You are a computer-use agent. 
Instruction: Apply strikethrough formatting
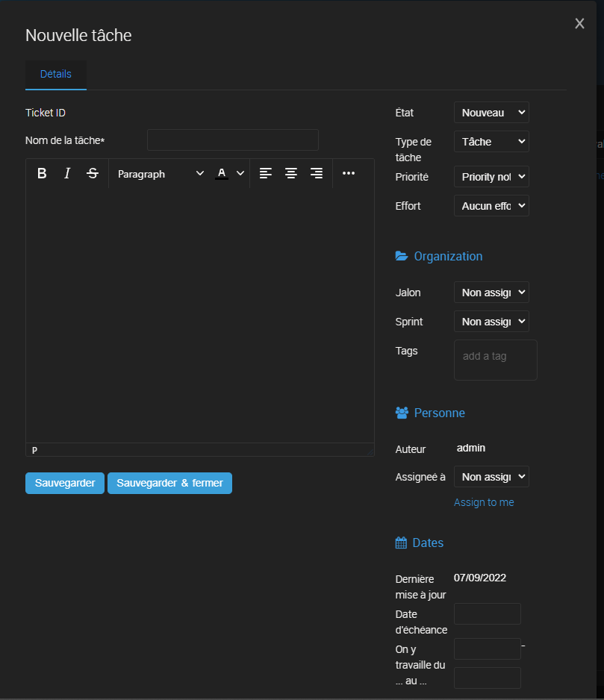click(92, 173)
